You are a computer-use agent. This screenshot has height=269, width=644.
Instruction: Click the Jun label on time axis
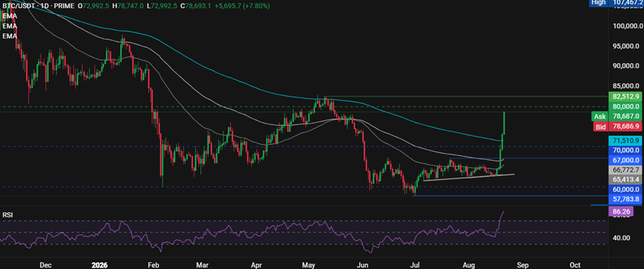362,265
